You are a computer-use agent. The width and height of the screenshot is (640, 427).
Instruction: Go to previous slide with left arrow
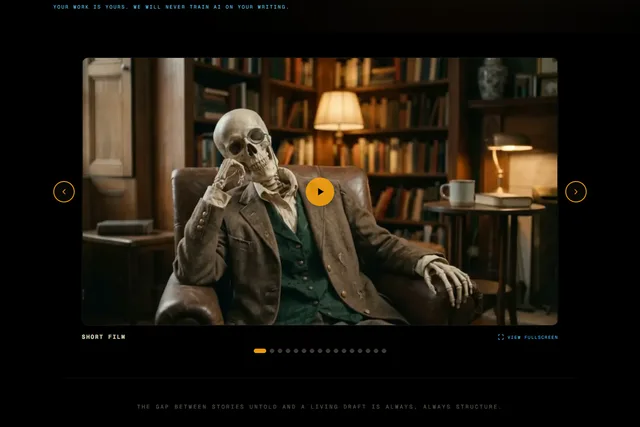[x=64, y=191]
